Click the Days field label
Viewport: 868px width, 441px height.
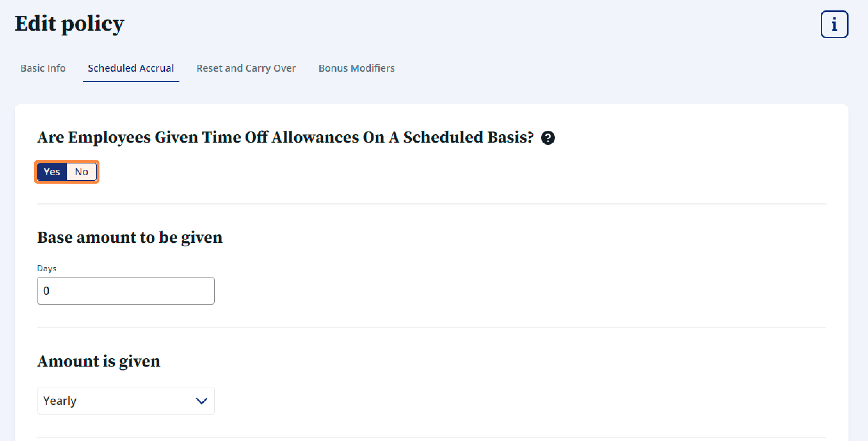(x=47, y=268)
